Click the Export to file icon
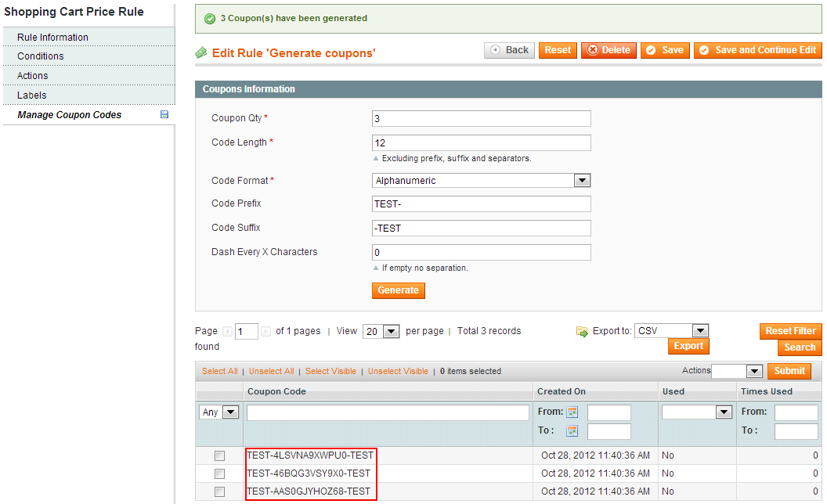This screenshot has width=827, height=504. [582, 331]
